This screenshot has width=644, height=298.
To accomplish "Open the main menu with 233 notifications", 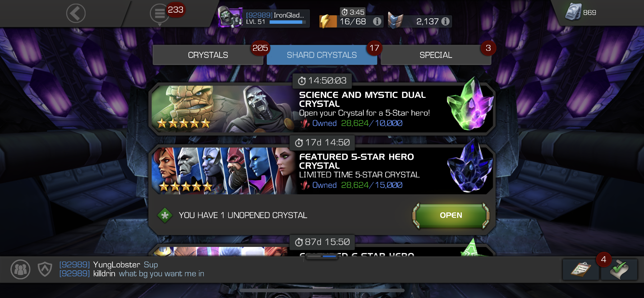I will pos(160,14).
